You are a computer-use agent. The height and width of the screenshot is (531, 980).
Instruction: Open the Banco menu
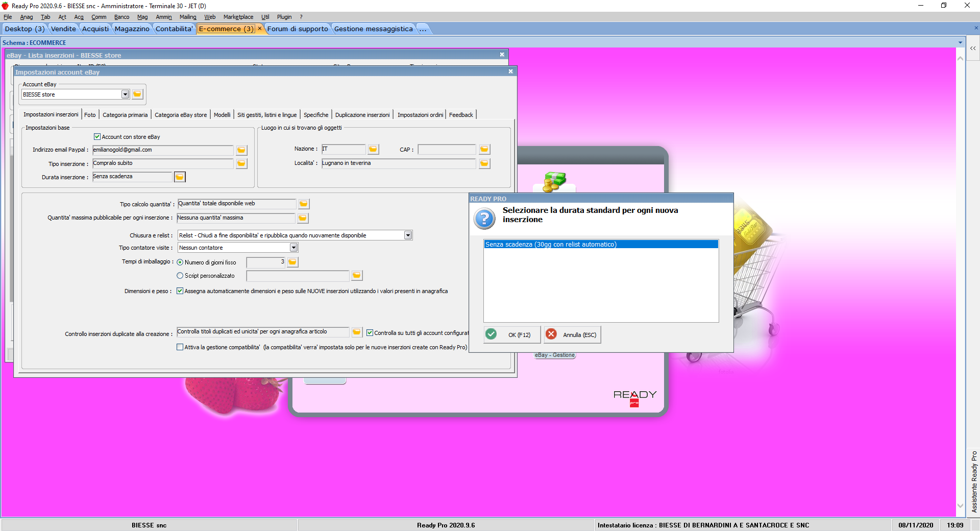(x=121, y=17)
